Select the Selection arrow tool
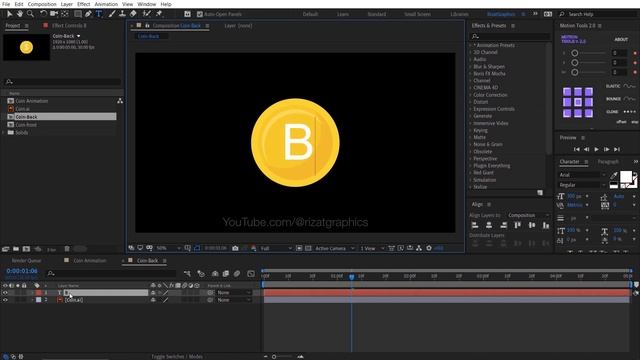This screenshot has height=360, width=640. (9, 14)
